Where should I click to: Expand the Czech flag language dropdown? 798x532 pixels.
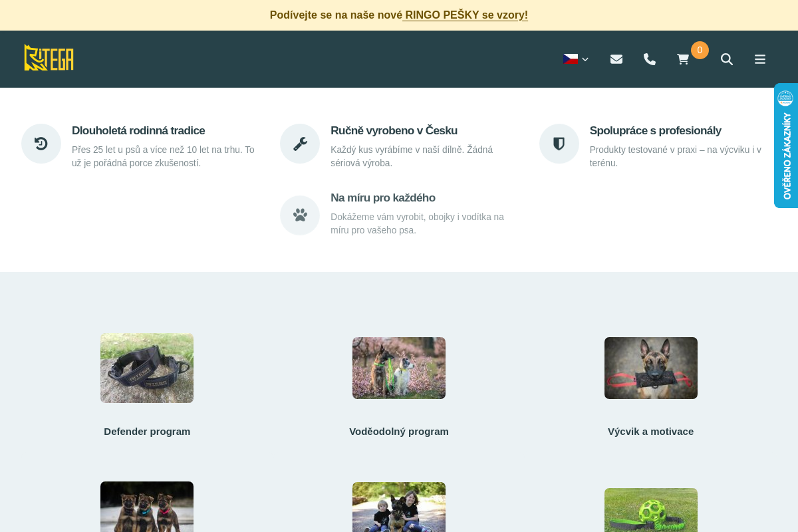(x=576, y=59)
